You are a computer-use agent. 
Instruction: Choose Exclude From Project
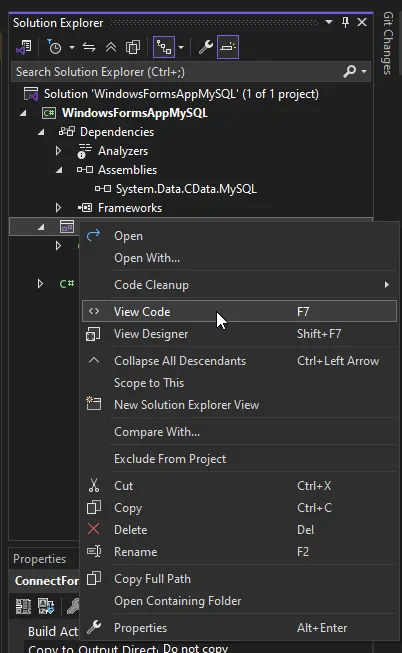coord(239,459)
